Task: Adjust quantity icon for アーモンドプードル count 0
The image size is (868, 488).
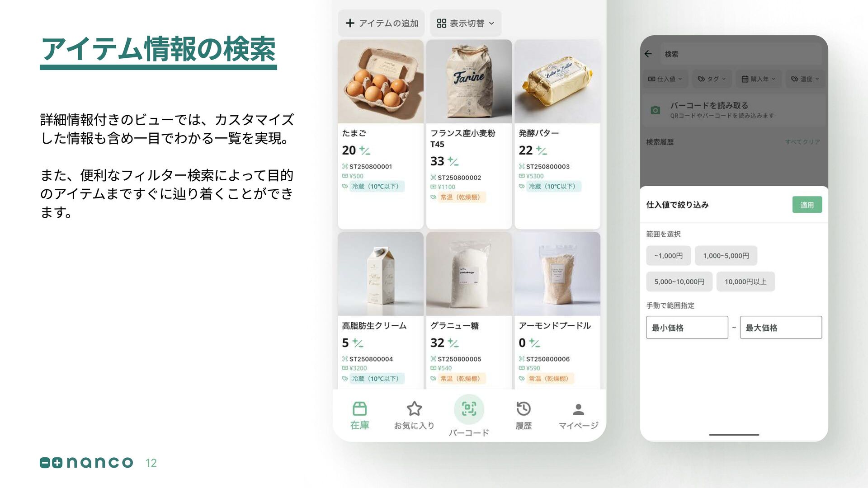Action: tap(535, 343)
